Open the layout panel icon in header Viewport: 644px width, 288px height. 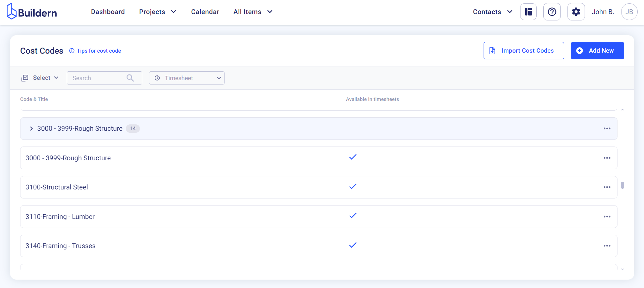tap(528, 12)
